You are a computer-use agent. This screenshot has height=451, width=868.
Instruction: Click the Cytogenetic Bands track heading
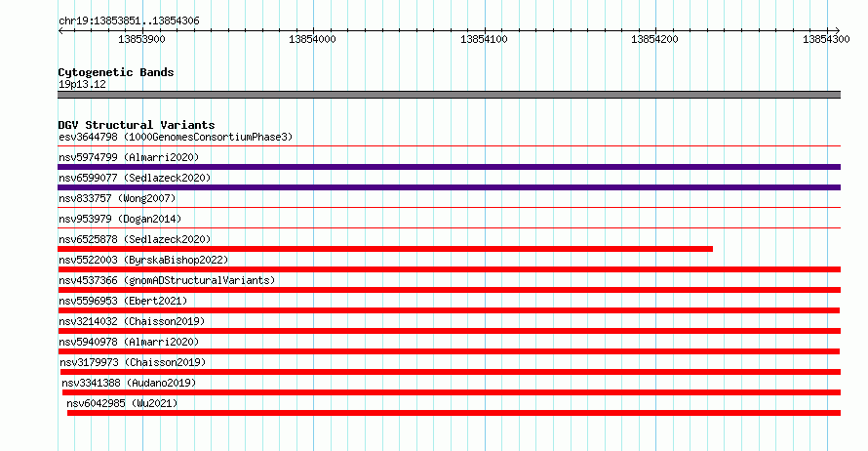[116, 72]
